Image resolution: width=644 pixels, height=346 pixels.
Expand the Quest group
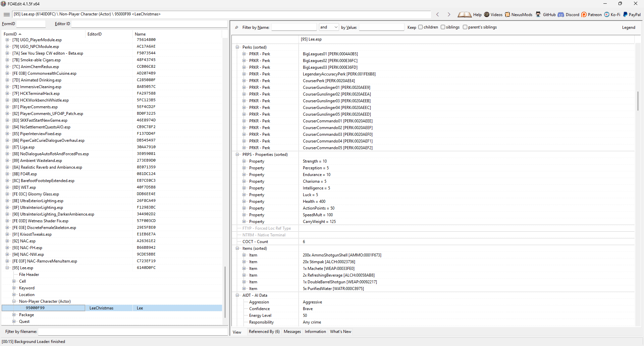point(14,322)
